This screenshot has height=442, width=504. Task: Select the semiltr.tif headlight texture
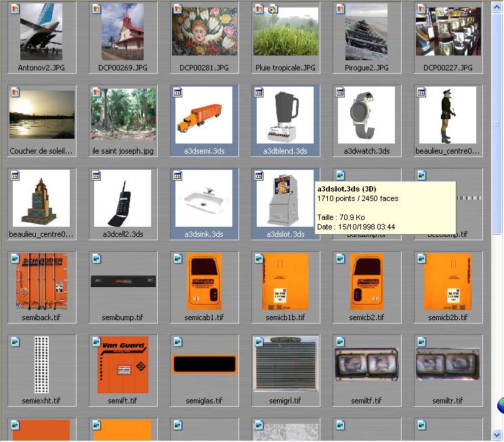point(448,364)
